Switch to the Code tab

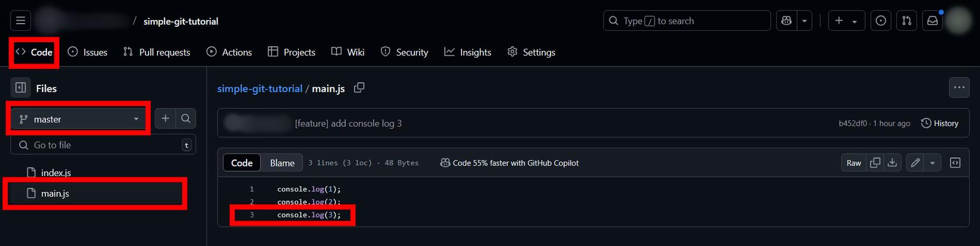pyautogui.click(x=34, y=52)
